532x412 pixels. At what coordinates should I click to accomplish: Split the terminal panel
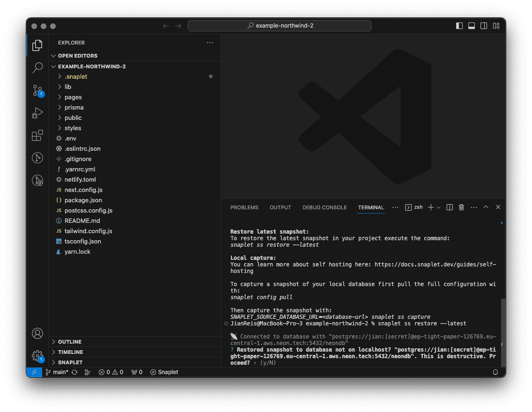(x=450, y=207)
